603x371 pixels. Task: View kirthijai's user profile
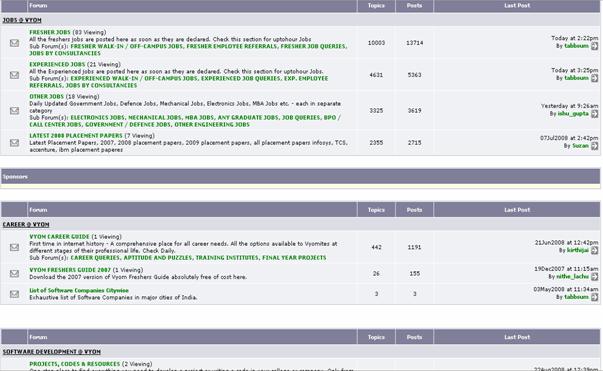578,251
